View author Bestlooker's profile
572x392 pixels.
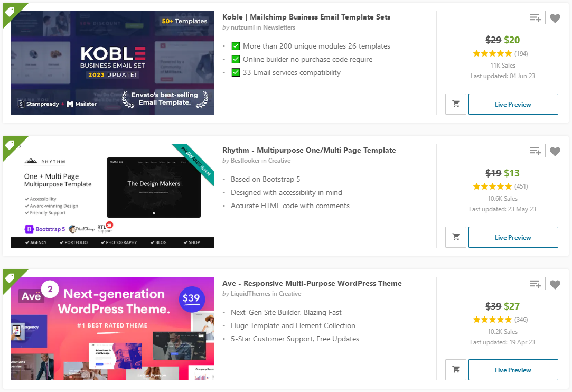(x=245, y=161)
